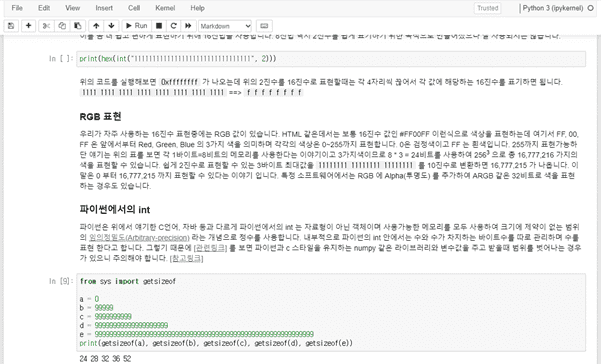The image size is (601, 364).
Task: Open the 관련링크 link
Action: coord(210,248)
